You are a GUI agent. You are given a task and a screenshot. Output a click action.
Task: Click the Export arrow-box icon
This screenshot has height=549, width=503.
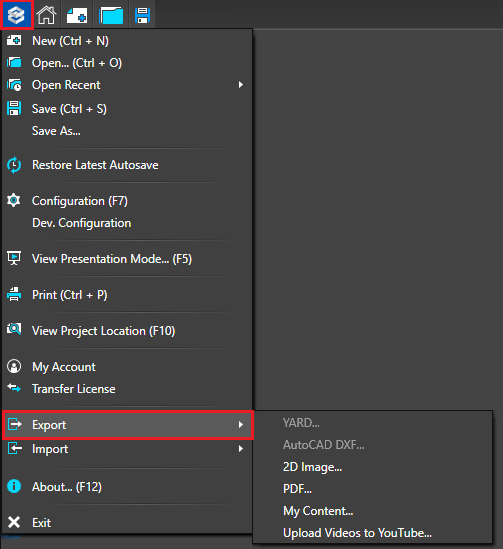[15, 424]
